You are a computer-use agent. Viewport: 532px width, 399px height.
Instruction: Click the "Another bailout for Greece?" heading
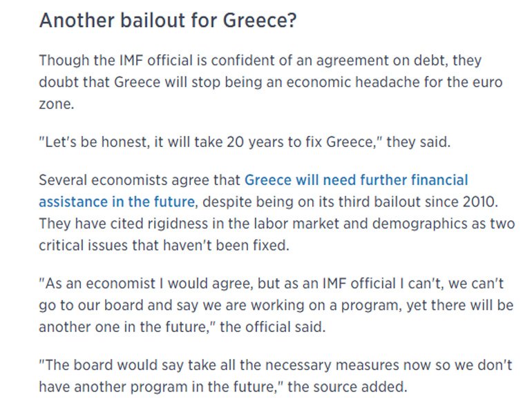(168, 20)
